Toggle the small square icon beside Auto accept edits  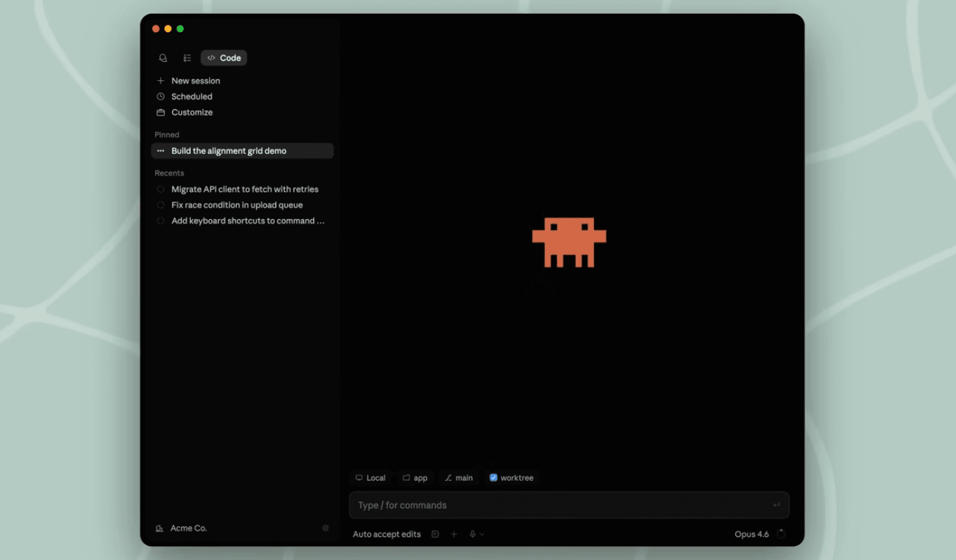click(x=435, y=534)
